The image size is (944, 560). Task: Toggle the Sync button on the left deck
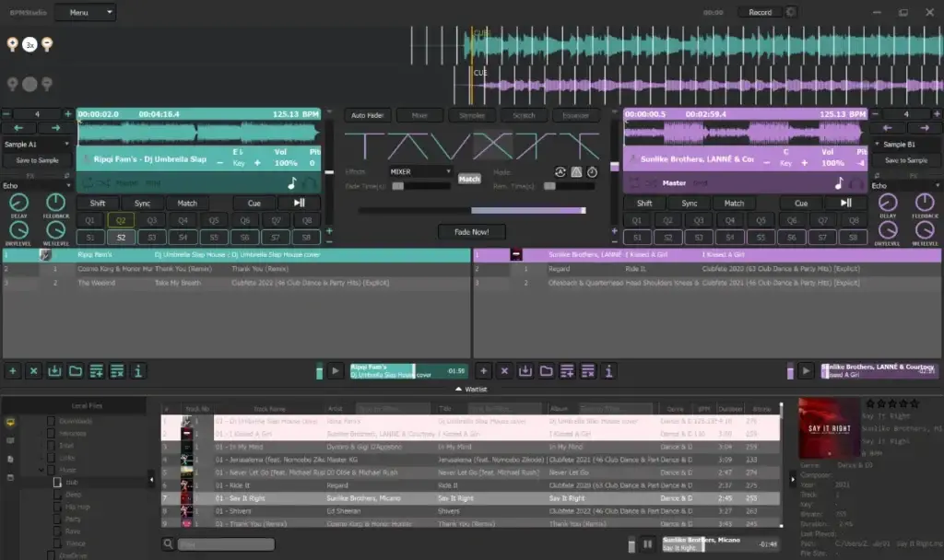point(143,204)
